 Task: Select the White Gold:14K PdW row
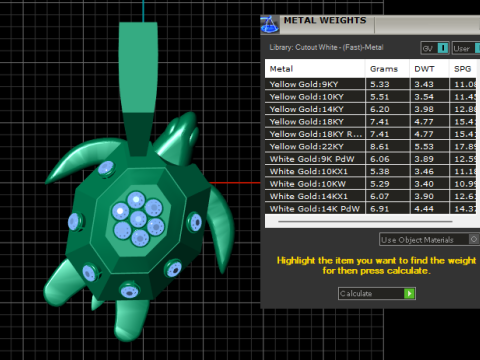(x=371, y=209)
